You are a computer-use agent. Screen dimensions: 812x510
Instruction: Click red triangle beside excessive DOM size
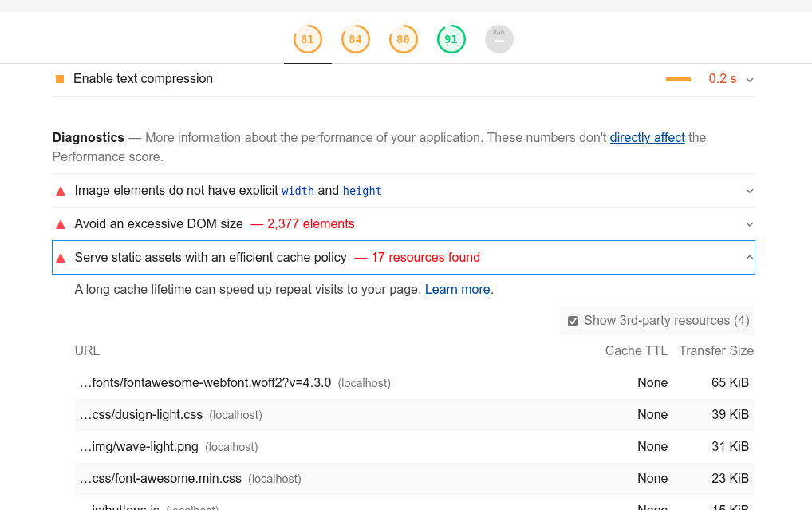click(x=61, y=224)
